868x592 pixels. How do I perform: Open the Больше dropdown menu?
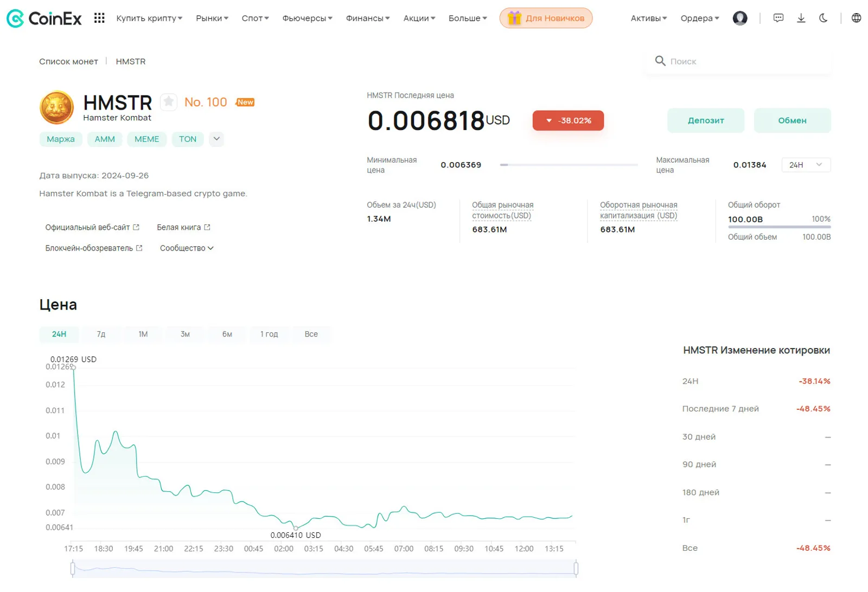(x=468, y=18)
